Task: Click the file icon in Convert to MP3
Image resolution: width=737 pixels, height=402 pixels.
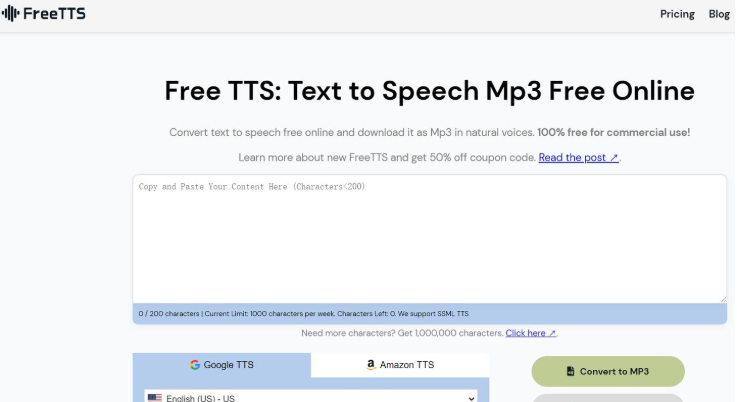Action: click(570, 371)
